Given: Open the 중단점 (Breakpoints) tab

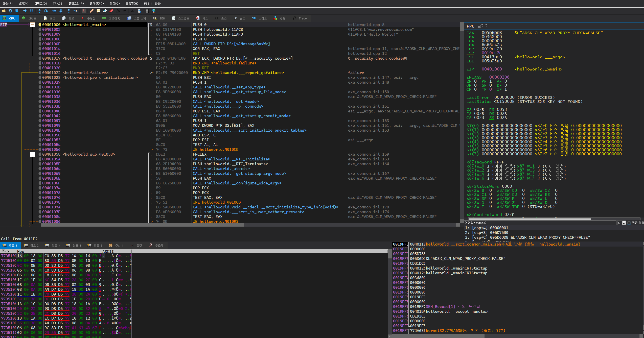Looking at the screenshot, I should [88, 18].
